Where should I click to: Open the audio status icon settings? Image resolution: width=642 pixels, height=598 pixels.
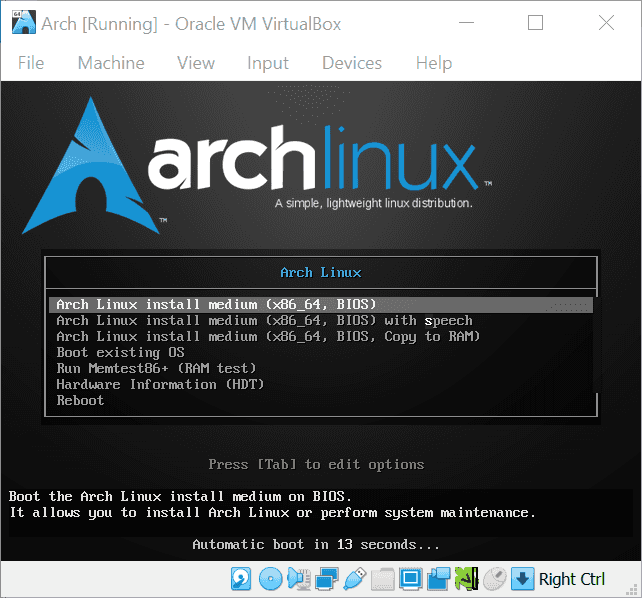click(x=299, y=579)
